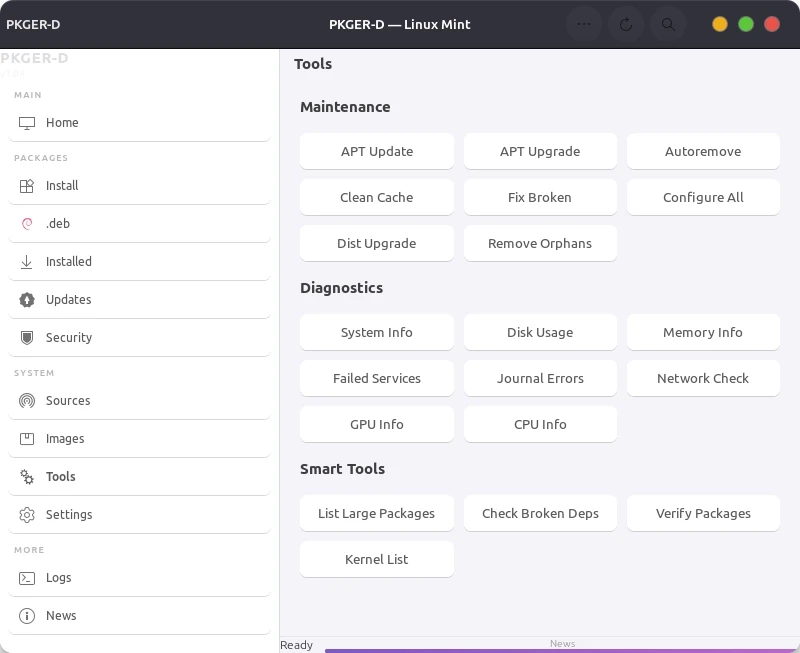800x653 pixels.
Task: View Journal Errors
Action: (540, 379)
